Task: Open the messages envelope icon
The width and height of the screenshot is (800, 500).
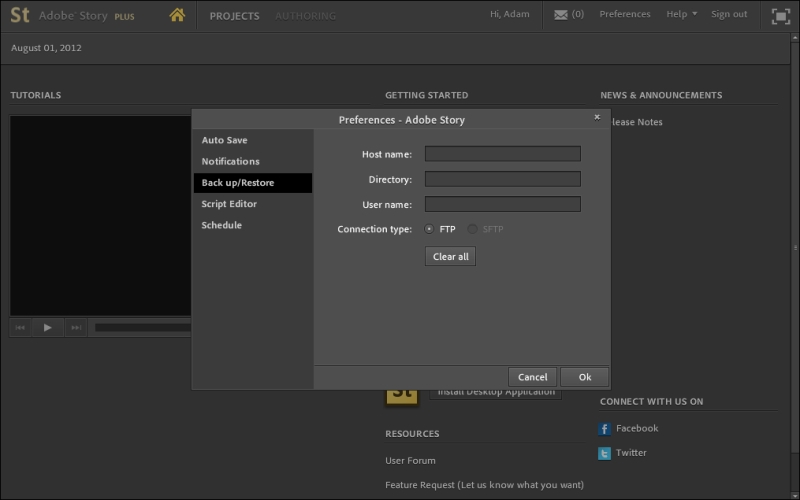Action: point(561,15)
